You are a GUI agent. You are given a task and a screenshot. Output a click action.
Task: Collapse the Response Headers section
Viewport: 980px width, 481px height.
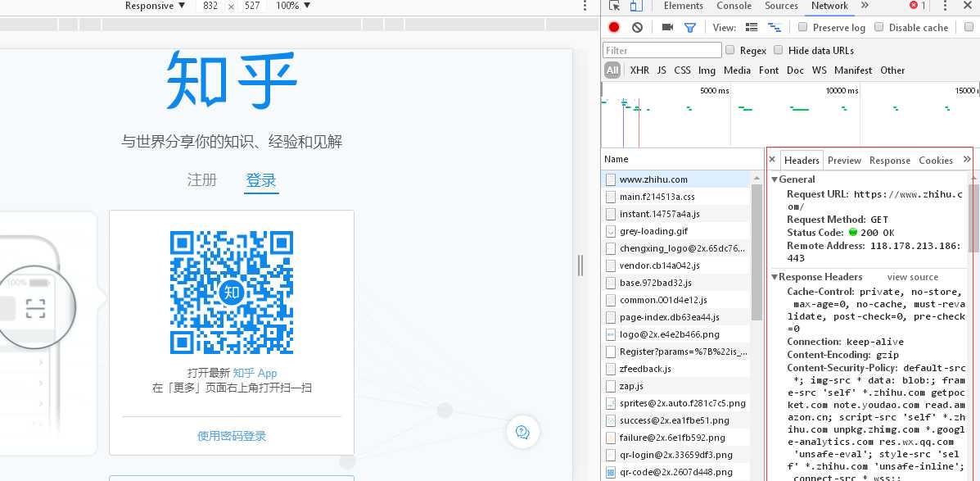(x=775, y=277)
